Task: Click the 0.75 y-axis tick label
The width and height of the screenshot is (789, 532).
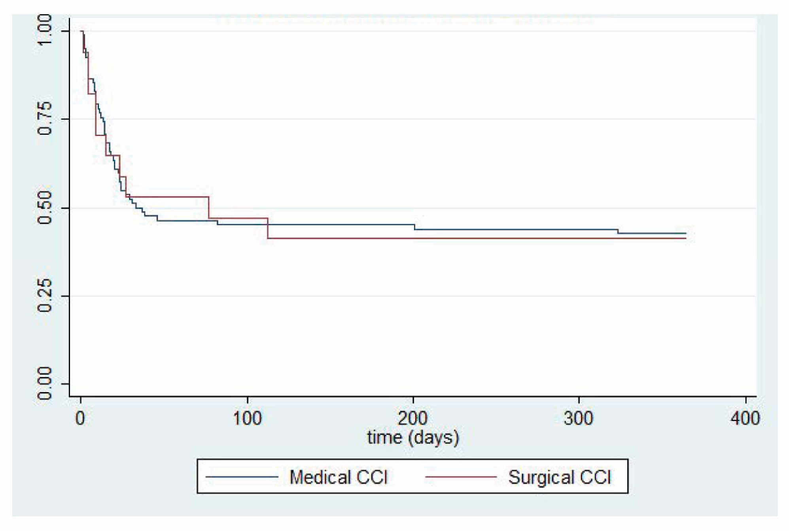Action: tap(45, 118)
